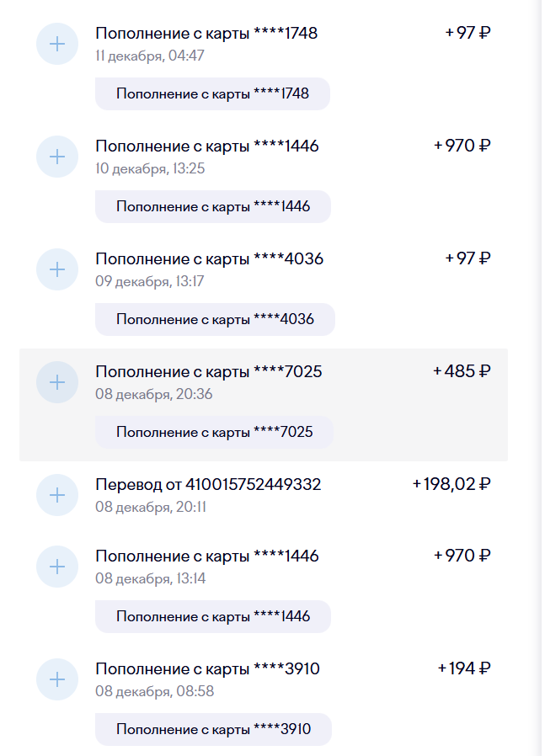The height and width of the screenshot is (756, 545).
Task: Click plus icon for 09 декабря 13:17 top-up
Action: [57, 269]
